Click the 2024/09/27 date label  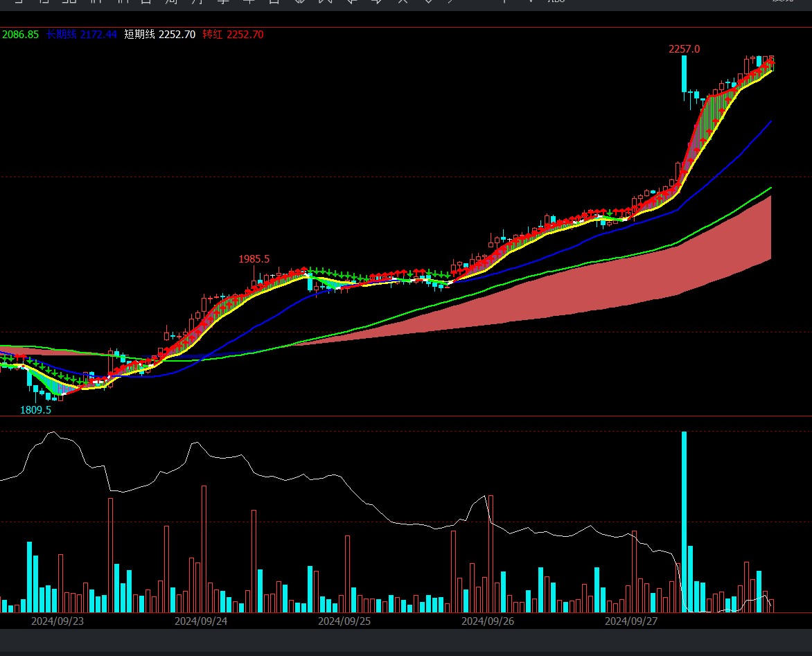tap(631, 621)
